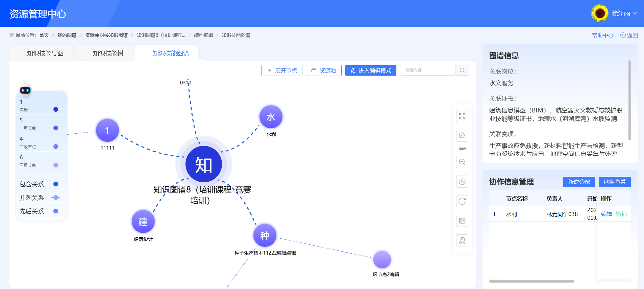Click the 进入编辑模式 button
644x289 pixels.
(x=371, y=70)
